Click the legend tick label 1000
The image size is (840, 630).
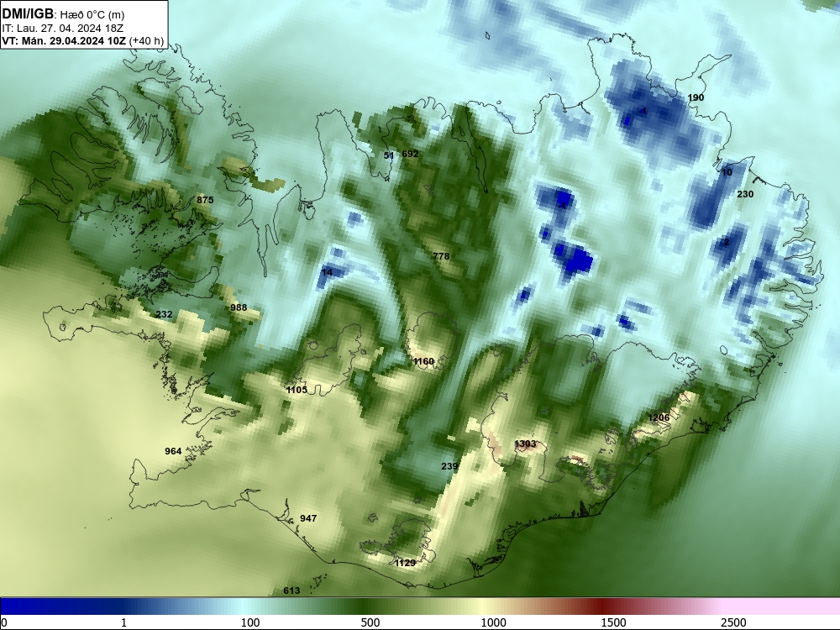[493, 622]
